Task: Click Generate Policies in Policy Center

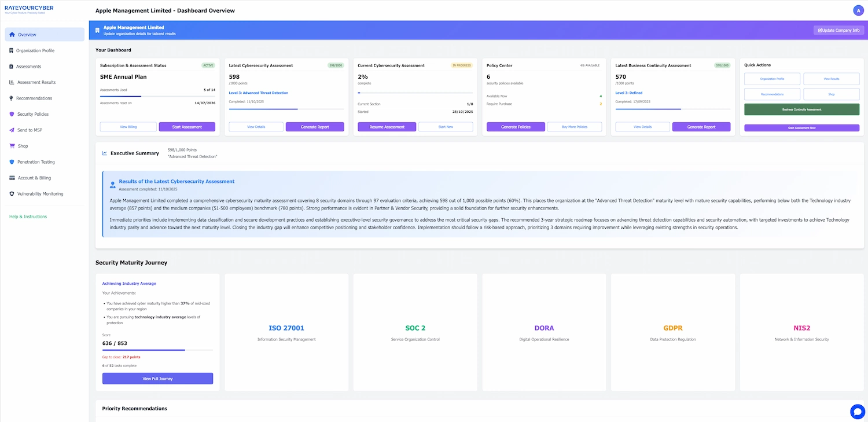Action: pyautogui.click(x=516, y=126)
